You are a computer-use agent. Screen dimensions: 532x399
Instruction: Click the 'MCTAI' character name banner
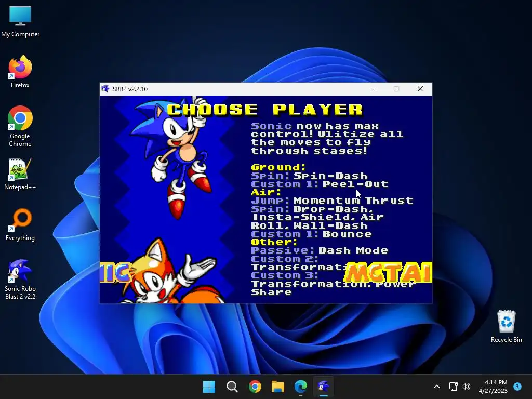pos(388,272)
